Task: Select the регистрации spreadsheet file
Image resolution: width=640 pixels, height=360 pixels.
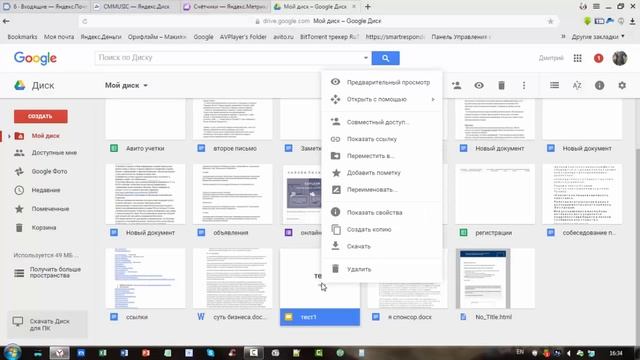Action: click(x=495, y=233)
